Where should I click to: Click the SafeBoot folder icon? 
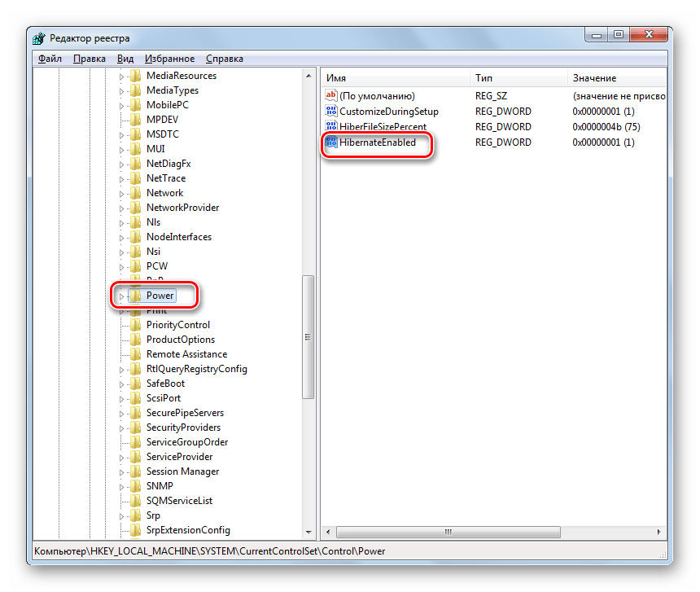tap(135, 384)
